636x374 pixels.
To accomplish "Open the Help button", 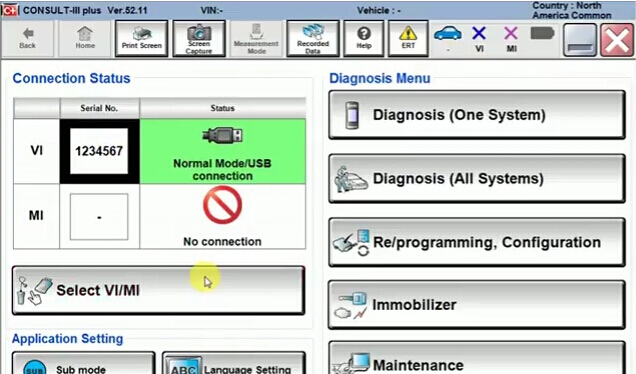I will (364, 39).
